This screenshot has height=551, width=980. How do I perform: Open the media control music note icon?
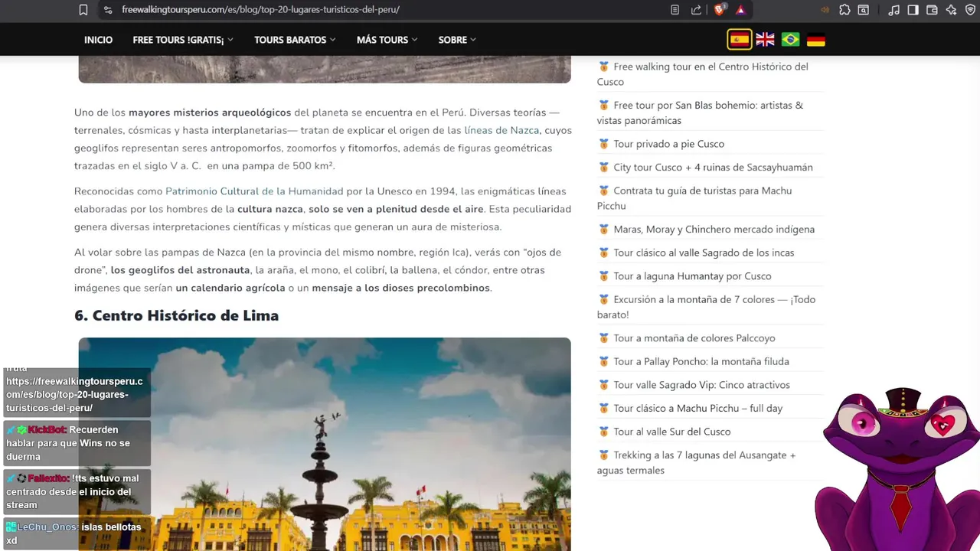coord(893,10)
